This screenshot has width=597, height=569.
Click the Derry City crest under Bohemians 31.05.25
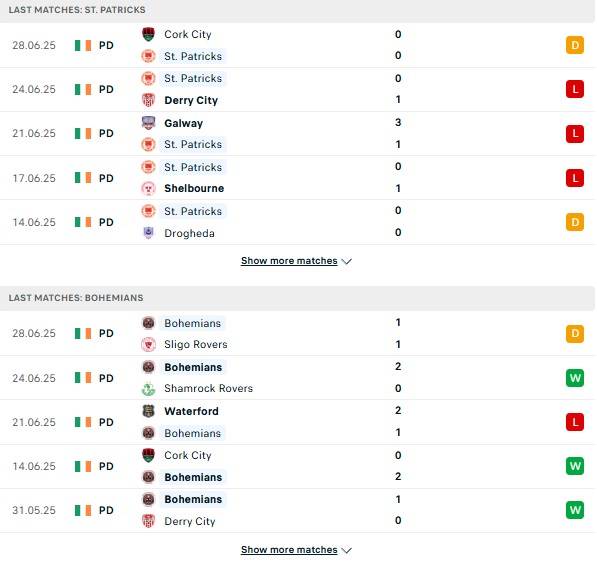(x=148, y=521)
